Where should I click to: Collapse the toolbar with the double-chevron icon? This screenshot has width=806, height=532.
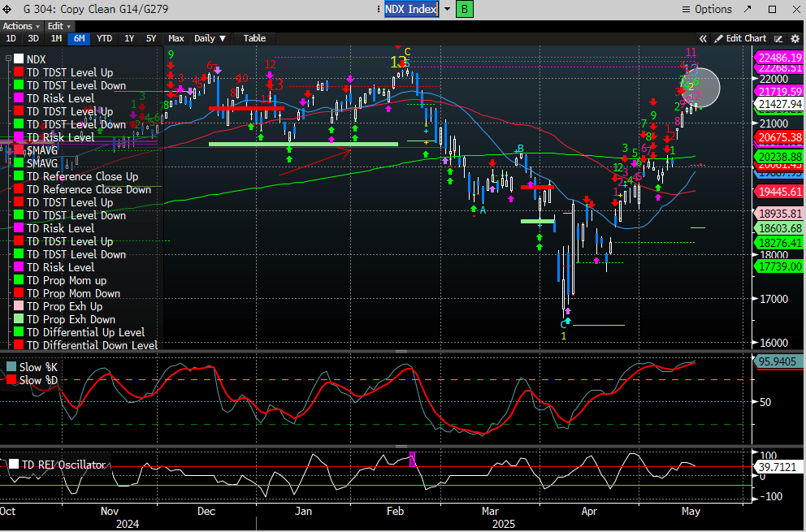[x=703, y=38]
